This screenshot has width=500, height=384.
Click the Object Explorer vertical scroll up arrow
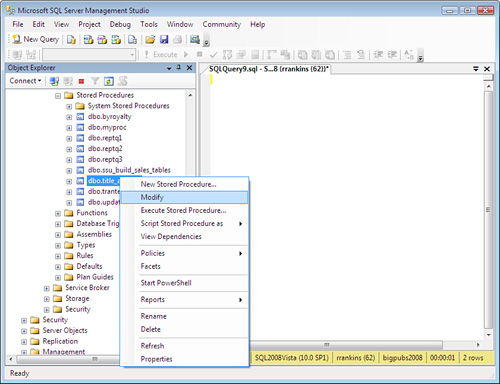190,95
